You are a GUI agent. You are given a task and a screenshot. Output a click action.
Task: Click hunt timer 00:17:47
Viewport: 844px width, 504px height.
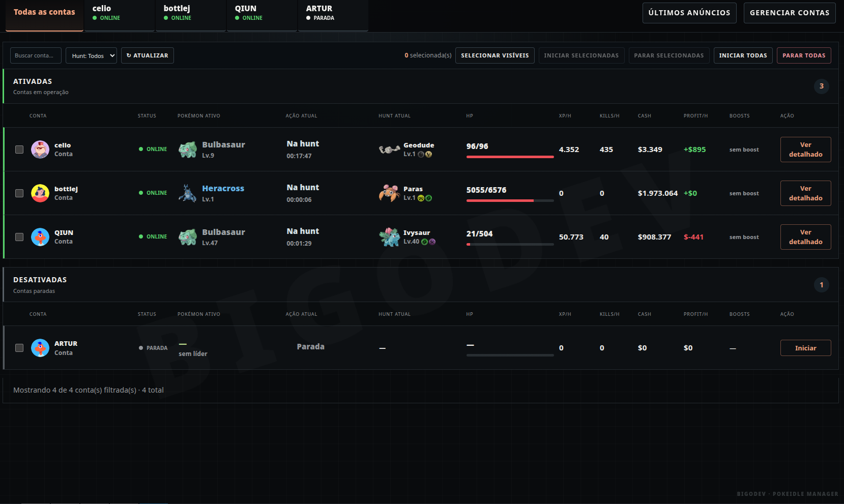point(299,156)
